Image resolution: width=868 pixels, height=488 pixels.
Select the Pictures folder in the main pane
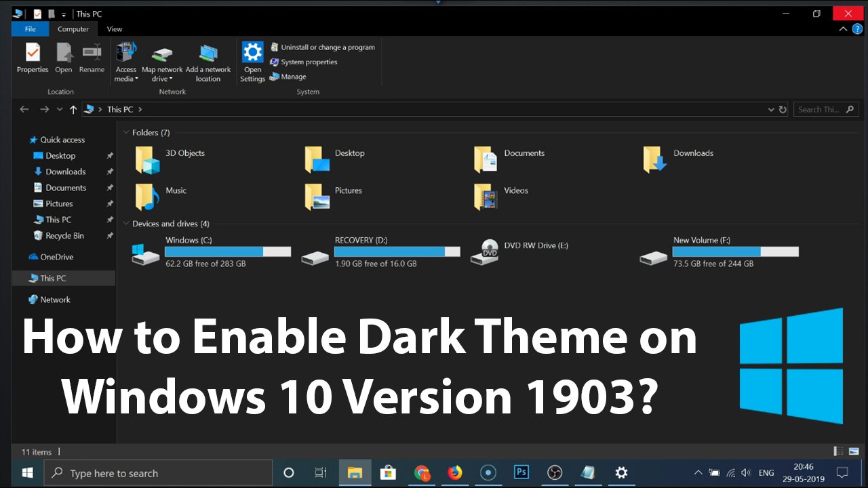(333, 197)
